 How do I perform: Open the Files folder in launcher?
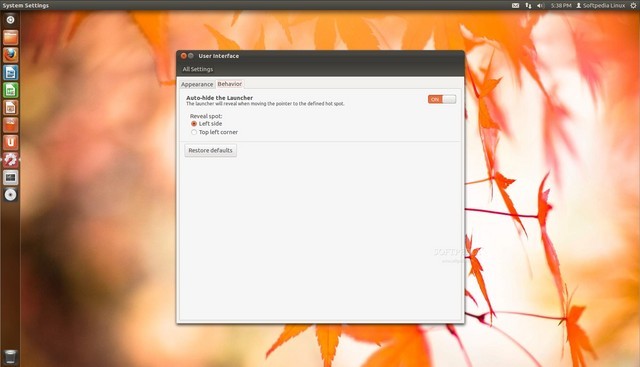(x=10, y=37)
